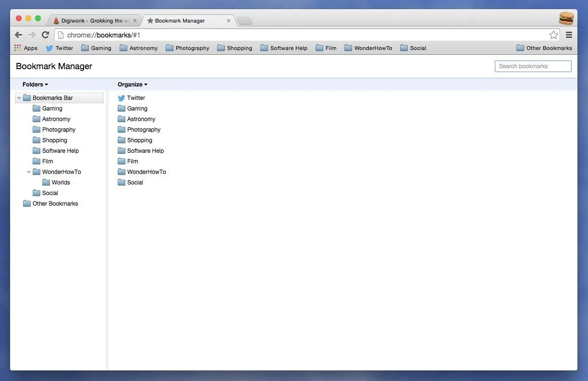This screenshot has height=381, width=588.
Task: Close the Digiwonk tab
Action: coord(135,21)
